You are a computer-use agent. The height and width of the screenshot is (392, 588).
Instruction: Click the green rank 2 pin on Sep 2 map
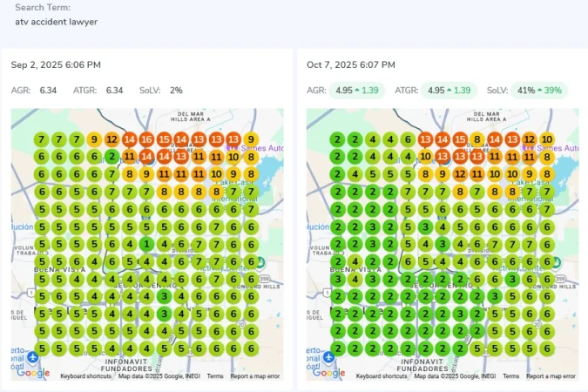tap(111, 157)
